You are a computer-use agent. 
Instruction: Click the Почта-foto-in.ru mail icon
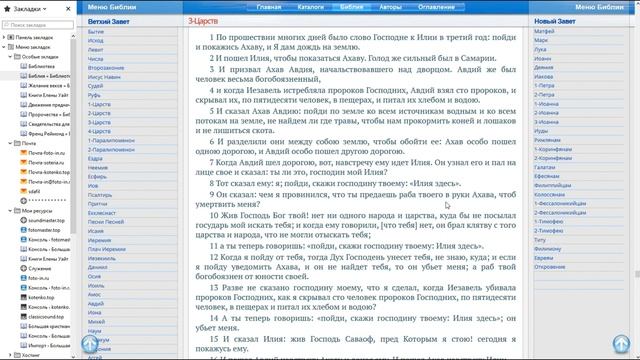pyautogui.click(x=24, y=153)
